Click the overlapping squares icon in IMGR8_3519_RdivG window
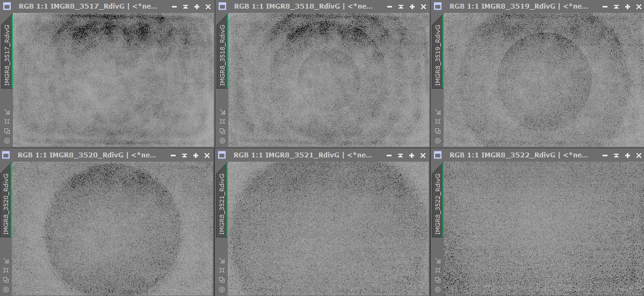This screenshot has width=644, height=296. tap(438, 131)
